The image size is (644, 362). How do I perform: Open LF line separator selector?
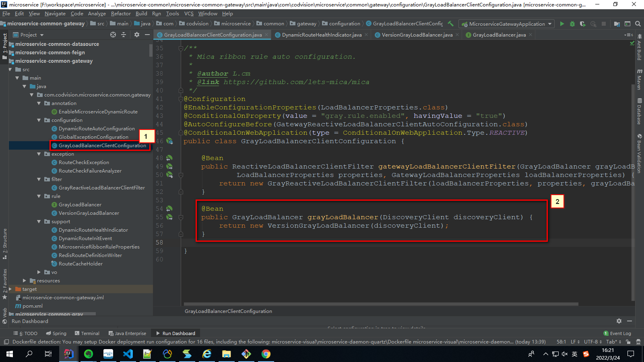pos(575,342)
